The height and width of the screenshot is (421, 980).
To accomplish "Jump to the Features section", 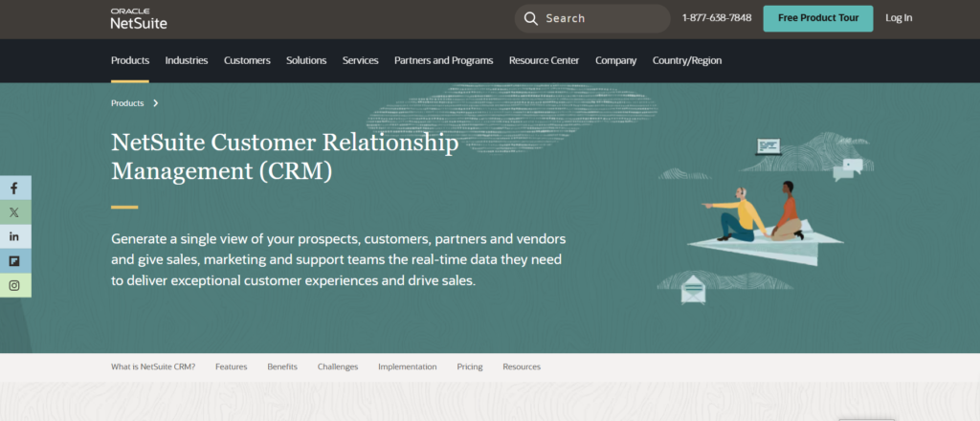I will pos(232,366).
